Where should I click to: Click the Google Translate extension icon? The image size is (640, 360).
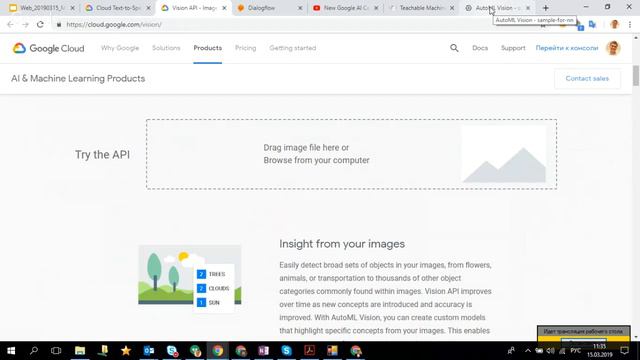[x=592, y=24]
